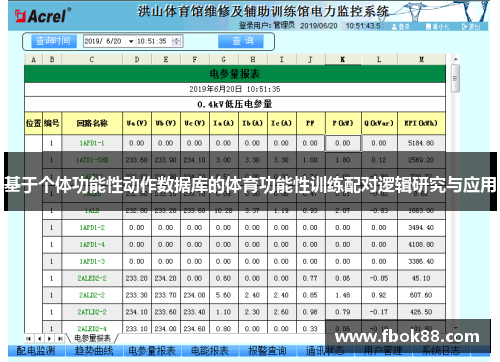The width and height of the screenshot is (500, 362).
Task: Click the 登录 login user icon
Action: (394, 27)
